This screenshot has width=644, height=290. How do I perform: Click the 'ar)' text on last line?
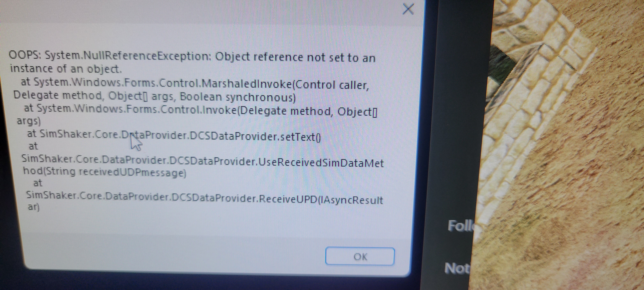coord(34,207)
